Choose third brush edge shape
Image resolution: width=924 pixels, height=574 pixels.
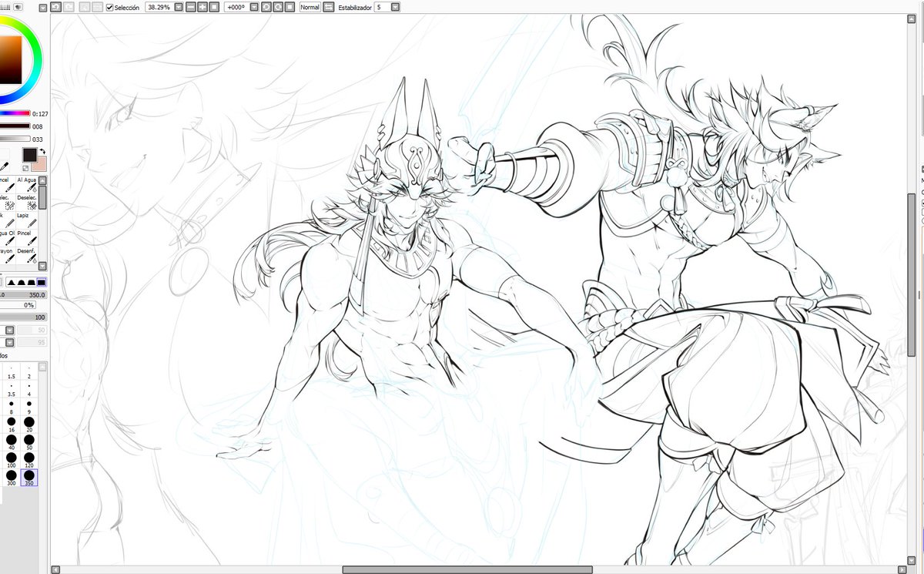click(32, 282)
